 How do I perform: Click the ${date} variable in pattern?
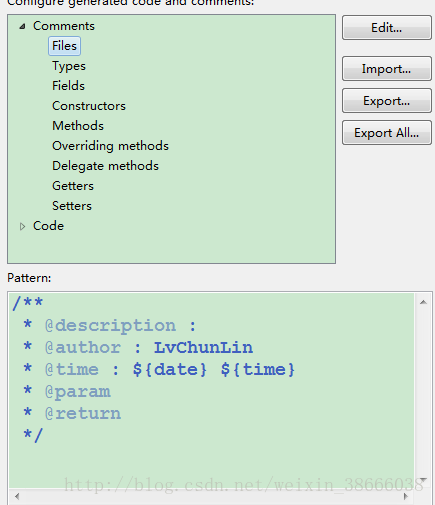[170, 370]
